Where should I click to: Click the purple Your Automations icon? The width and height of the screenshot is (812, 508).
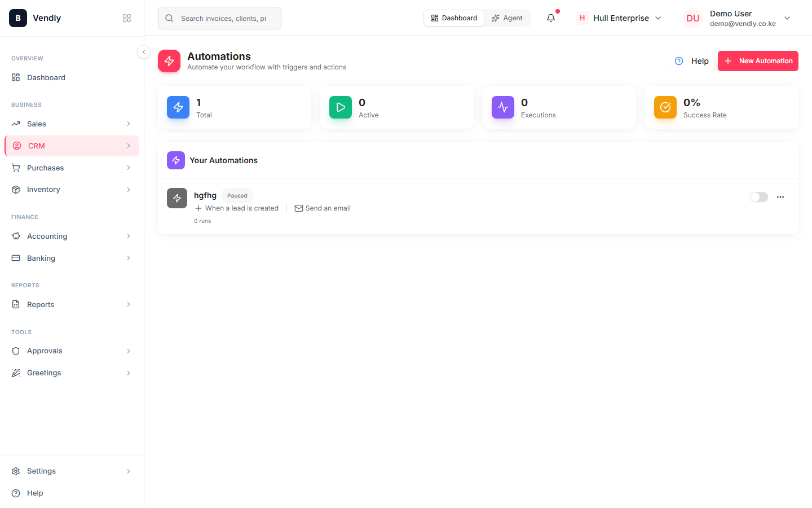176,160
